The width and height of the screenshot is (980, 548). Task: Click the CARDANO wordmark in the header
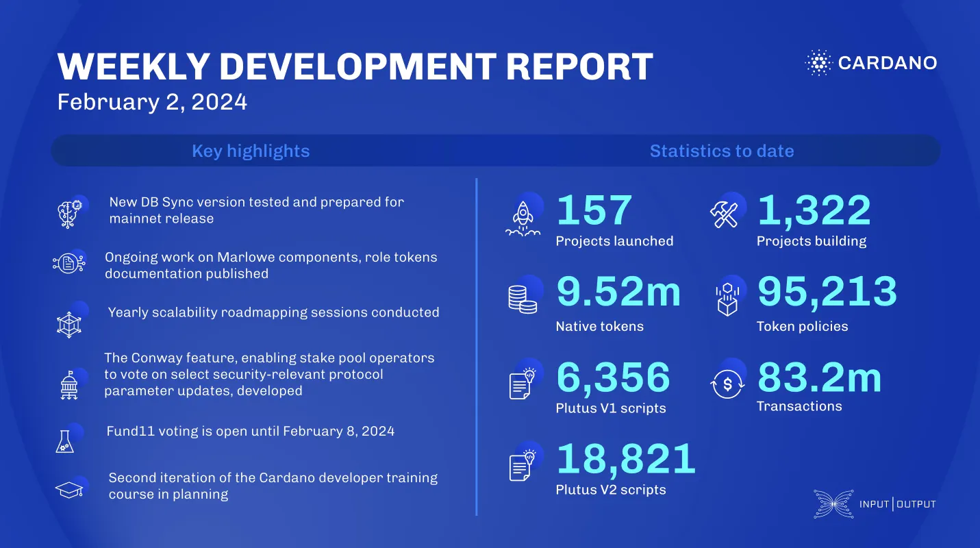[888, 62]
